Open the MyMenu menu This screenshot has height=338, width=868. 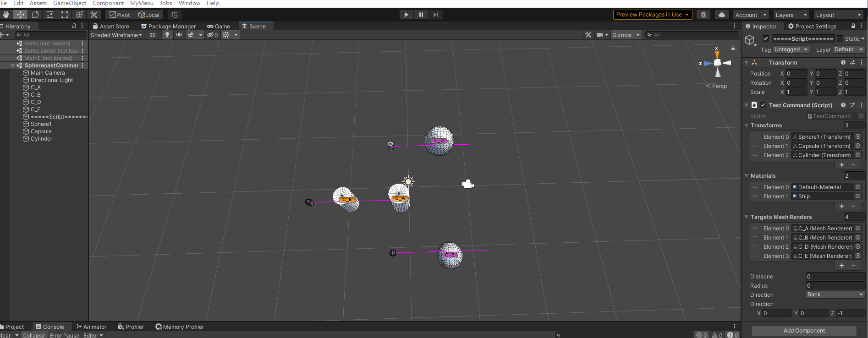(x=142, y=3)
